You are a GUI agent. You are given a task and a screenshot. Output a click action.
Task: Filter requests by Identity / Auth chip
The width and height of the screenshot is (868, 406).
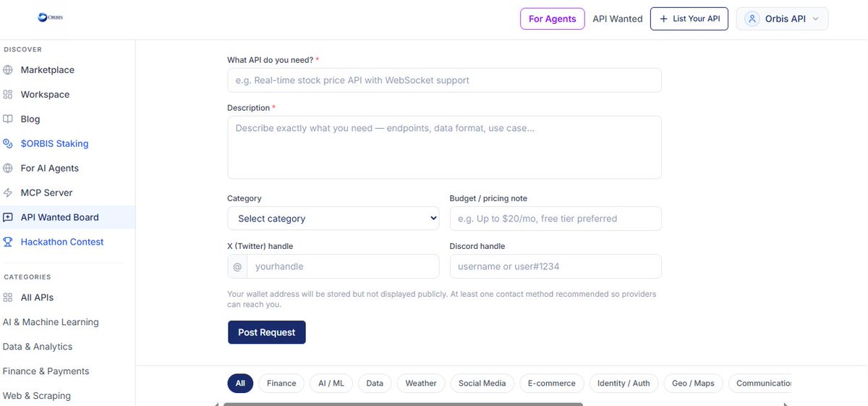click(624, 384)
